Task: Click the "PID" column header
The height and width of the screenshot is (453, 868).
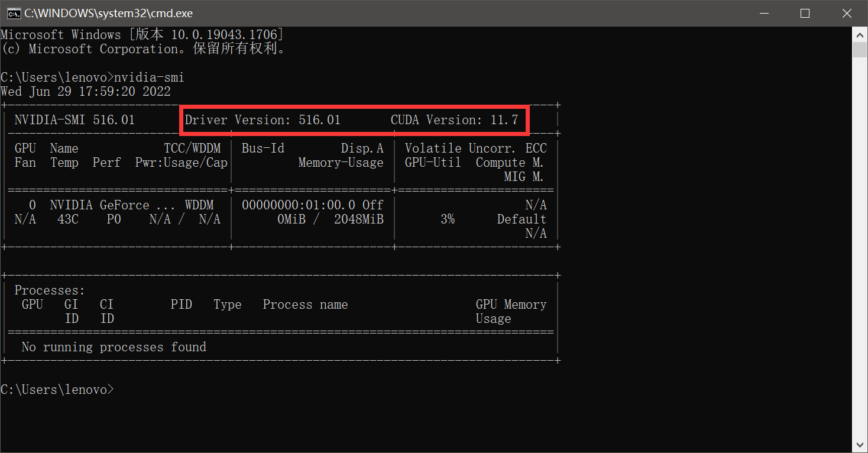Action: point(182,305)
